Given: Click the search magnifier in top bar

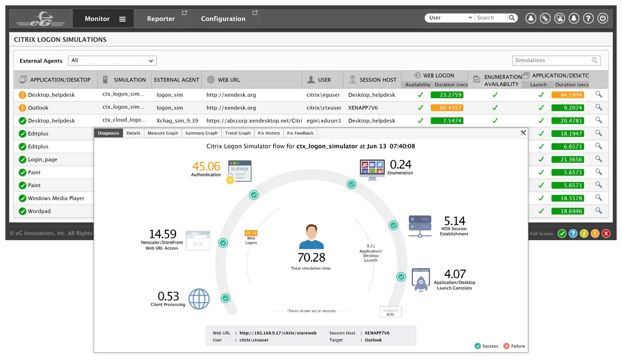Looking at the screenshot, I should (x=512, y=18).
